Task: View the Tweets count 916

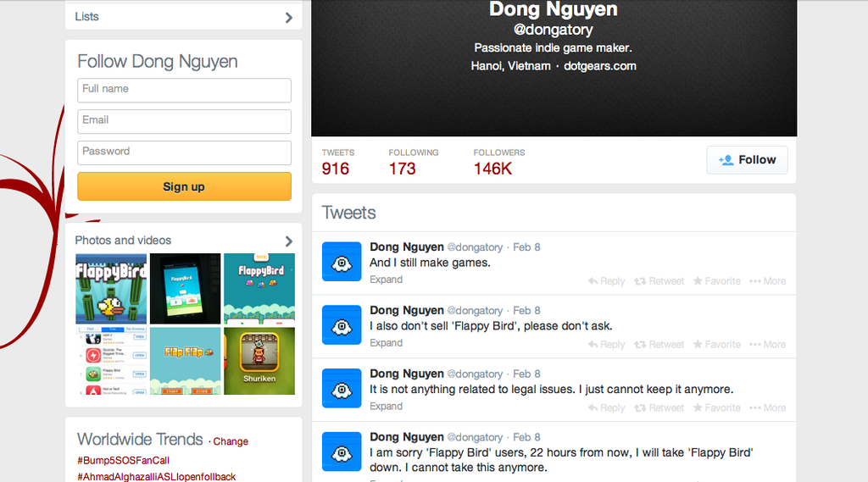Action: click(336, 169)
